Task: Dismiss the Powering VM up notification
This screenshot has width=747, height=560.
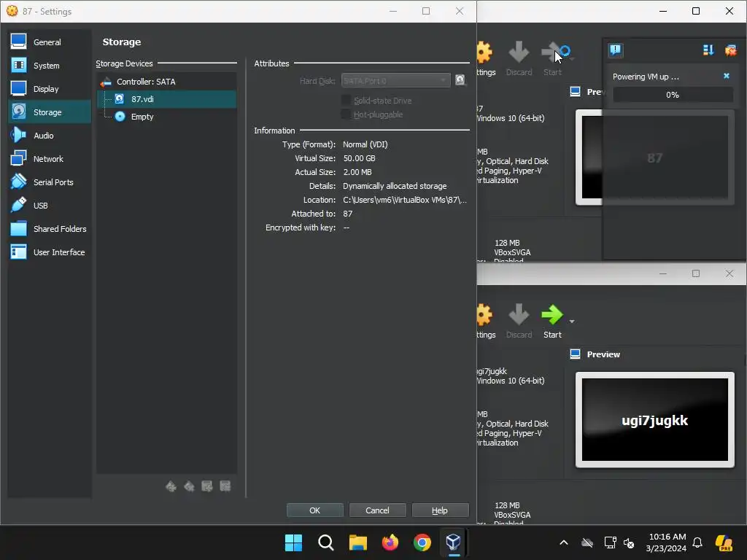Action: [x=727, y=76]
